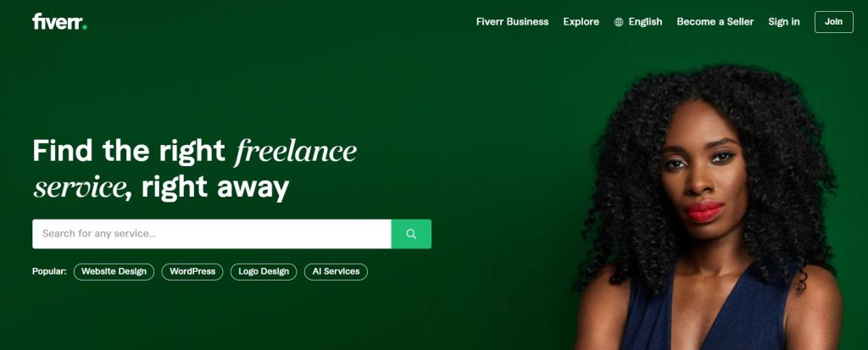868x350 pixels.
Task: Click the globe language icon
Action: pyautogui.click(x=619, y=22)
